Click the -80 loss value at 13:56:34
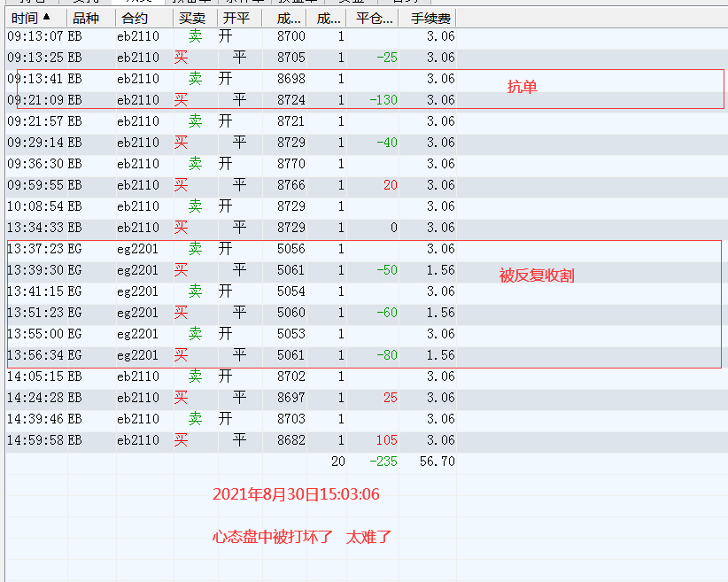This screenshot has width=728, height=582. (x=387, y=355)
